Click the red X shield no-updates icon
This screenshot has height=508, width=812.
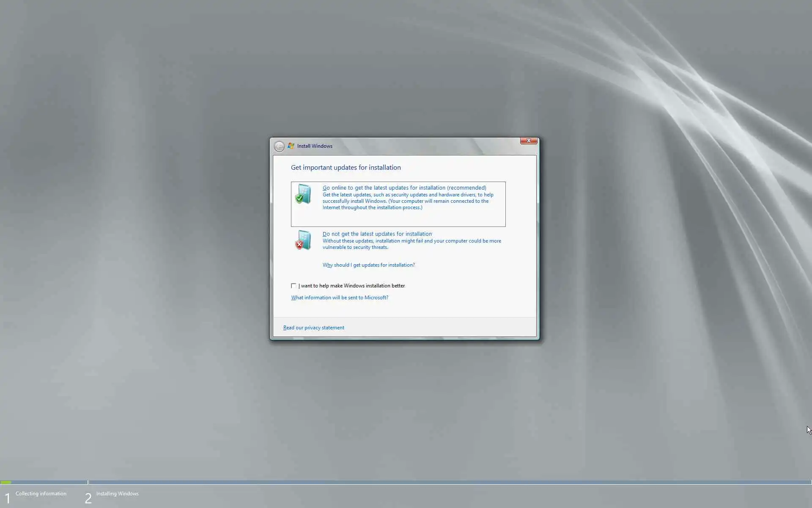(303, 240)
